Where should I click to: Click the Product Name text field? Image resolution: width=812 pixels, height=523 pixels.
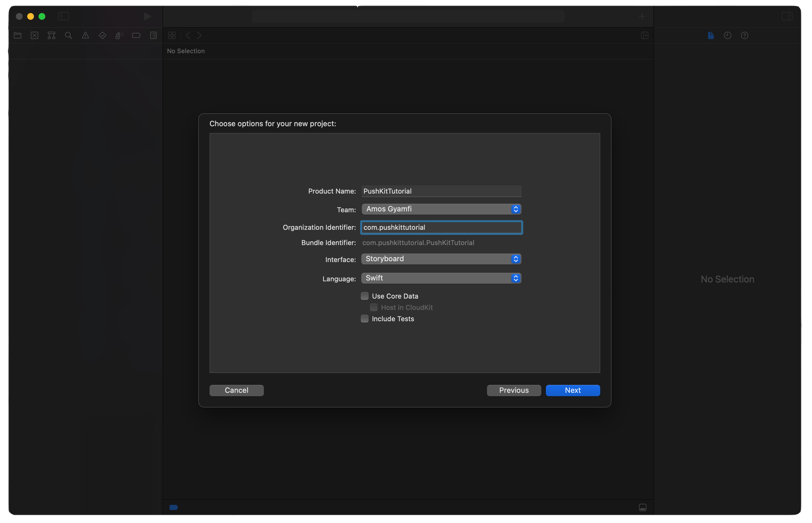coord(441,191)
